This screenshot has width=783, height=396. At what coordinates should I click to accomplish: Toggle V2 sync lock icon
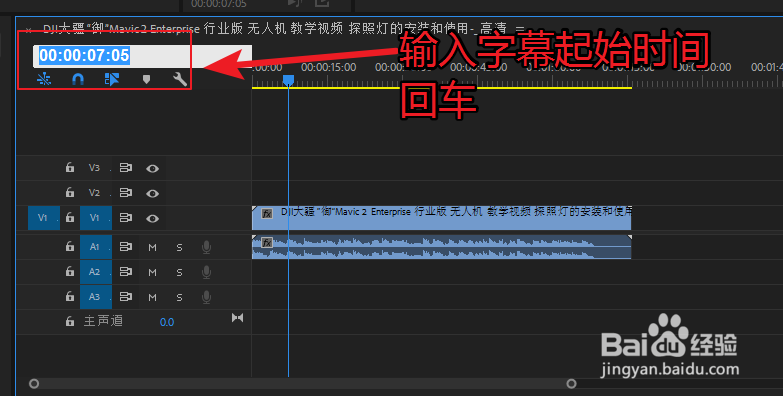pos(126,193)
